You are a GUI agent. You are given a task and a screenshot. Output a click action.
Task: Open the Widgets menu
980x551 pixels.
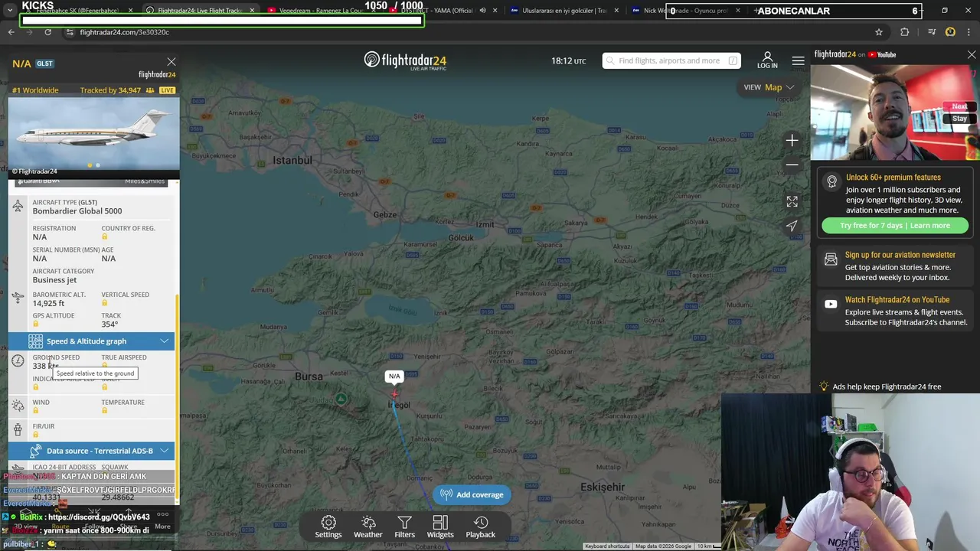(x=440, y=527)
